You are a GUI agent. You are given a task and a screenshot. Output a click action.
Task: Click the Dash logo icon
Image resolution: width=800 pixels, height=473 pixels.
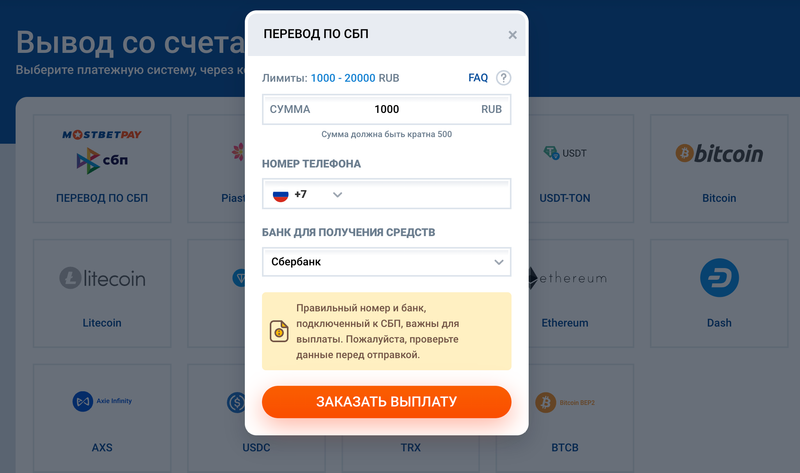tap(718, 278)
